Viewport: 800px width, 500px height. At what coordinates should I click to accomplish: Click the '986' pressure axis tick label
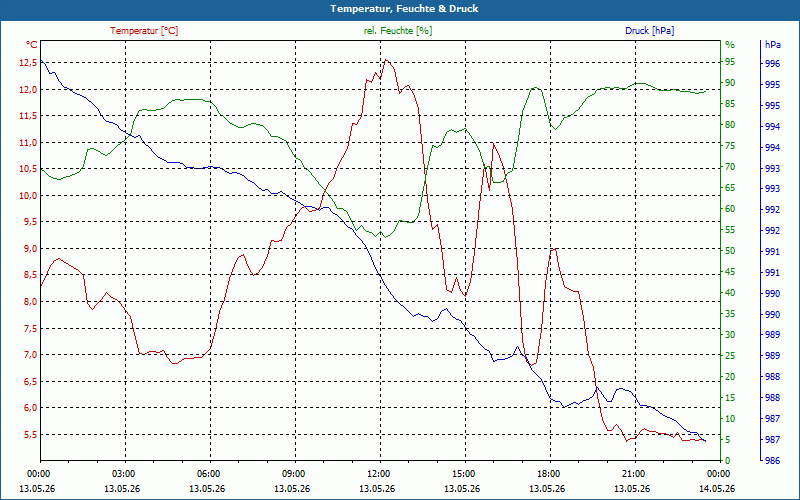773,461
